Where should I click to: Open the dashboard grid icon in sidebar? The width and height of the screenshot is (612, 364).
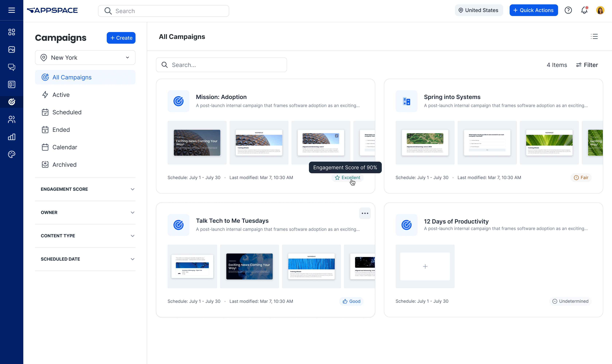11,32
